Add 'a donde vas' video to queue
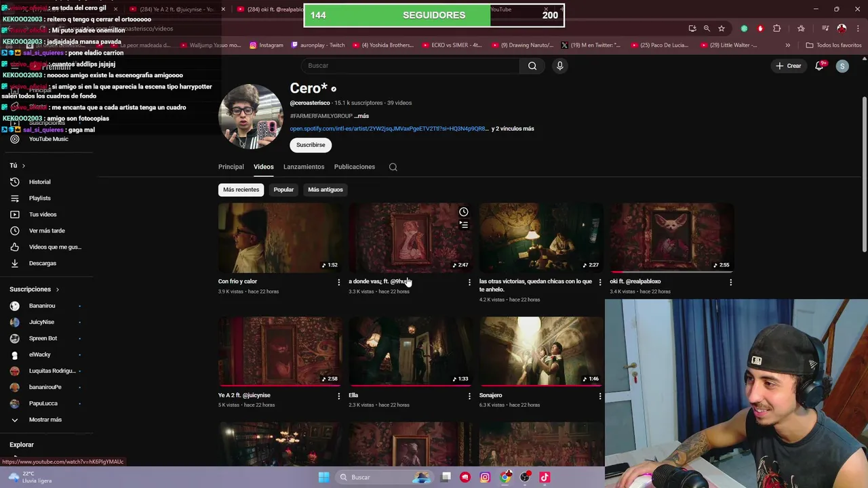 [x=463, y=224]
